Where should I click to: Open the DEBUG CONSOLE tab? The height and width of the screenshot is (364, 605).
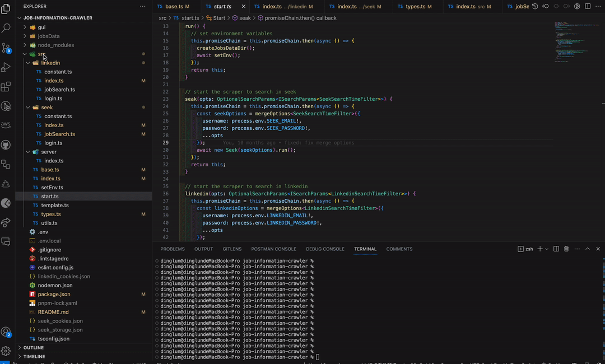coord(325,249)
